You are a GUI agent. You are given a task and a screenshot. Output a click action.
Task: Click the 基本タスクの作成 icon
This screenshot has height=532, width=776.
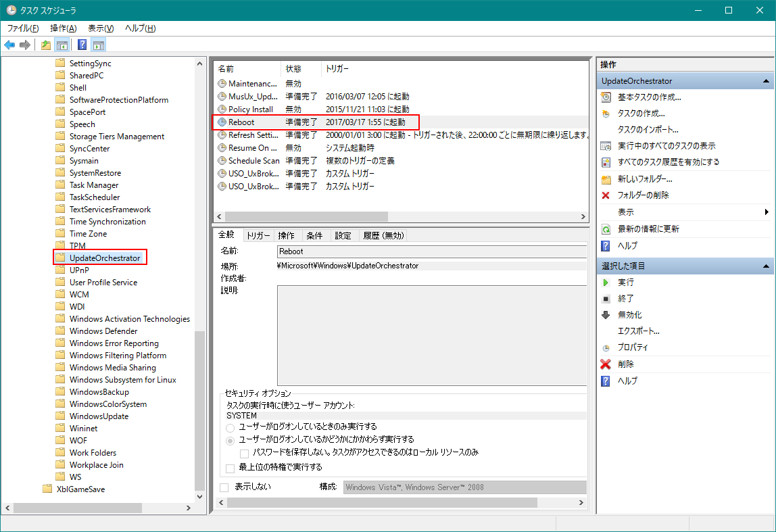click(x=606, y=97)
